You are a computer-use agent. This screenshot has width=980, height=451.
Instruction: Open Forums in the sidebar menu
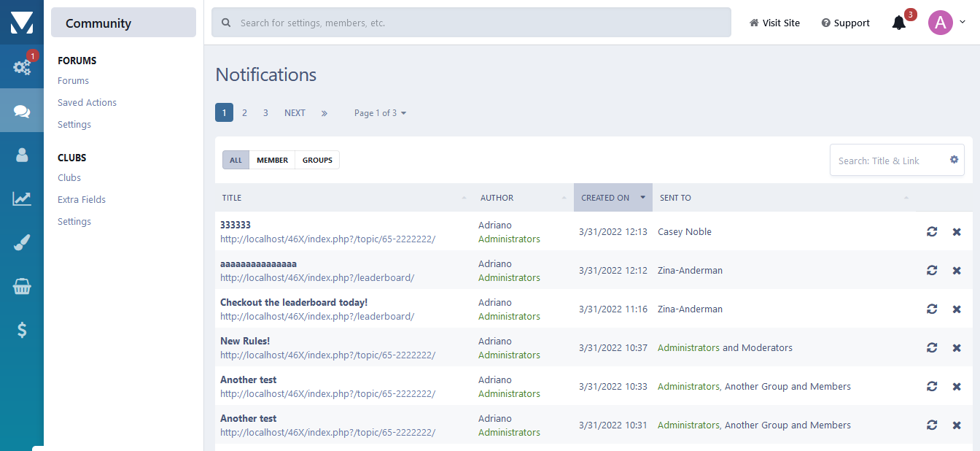coord(73,81)
